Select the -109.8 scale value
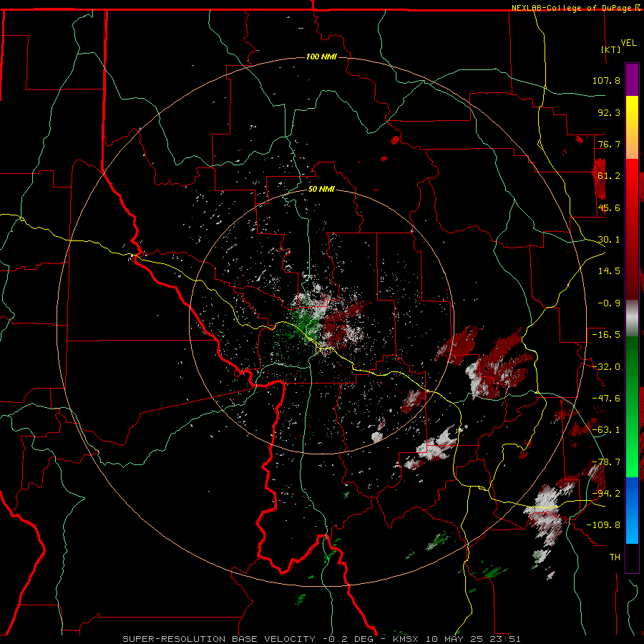 [603, 525]
